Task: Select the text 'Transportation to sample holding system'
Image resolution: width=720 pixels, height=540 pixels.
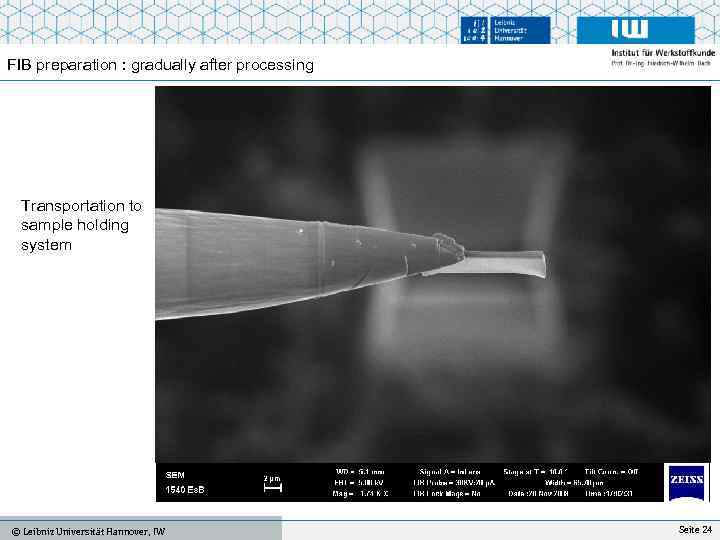Action: click(x=81, y=225)
